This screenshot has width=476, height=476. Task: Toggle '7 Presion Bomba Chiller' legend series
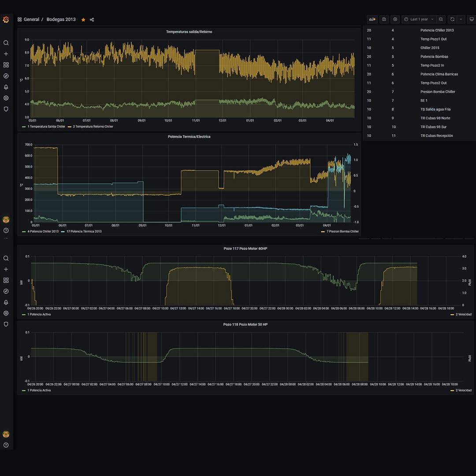(342, 231)
